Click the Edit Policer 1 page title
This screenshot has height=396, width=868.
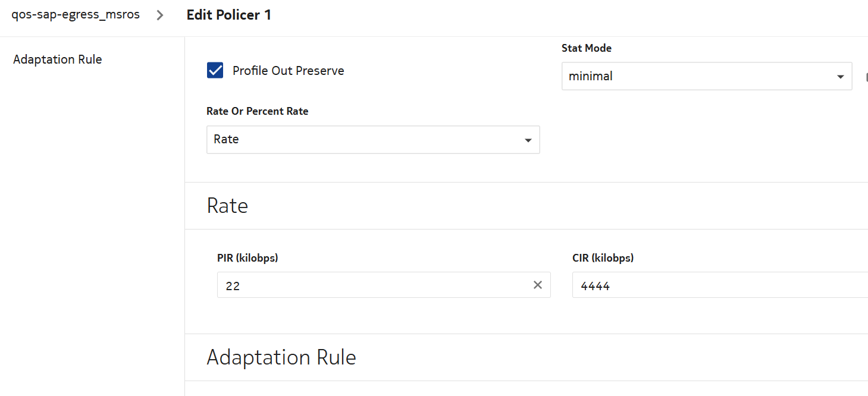point(229,15)
